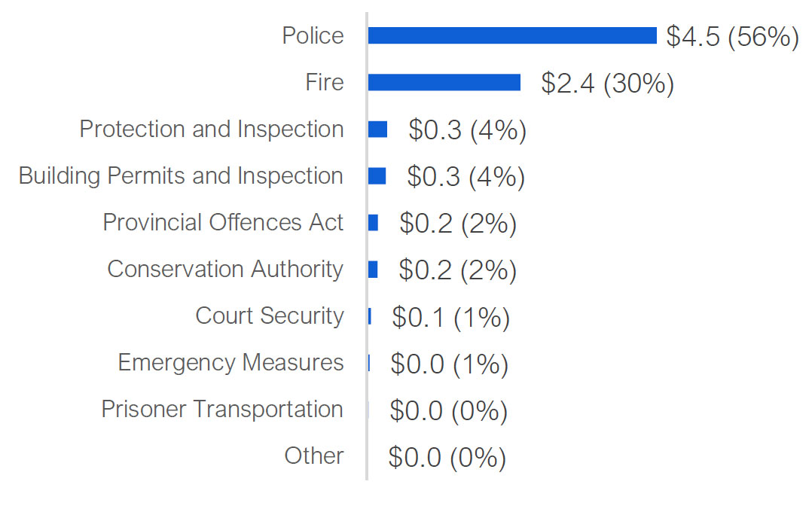Select the Protection and Inspection bar
Viewport: 812px width, 512px height.
coord(377,130)
